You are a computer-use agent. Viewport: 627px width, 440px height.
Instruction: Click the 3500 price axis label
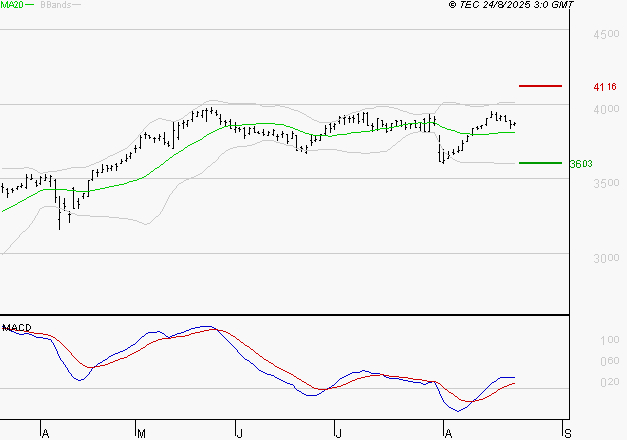pyautogui.click(x=606, y=184)
